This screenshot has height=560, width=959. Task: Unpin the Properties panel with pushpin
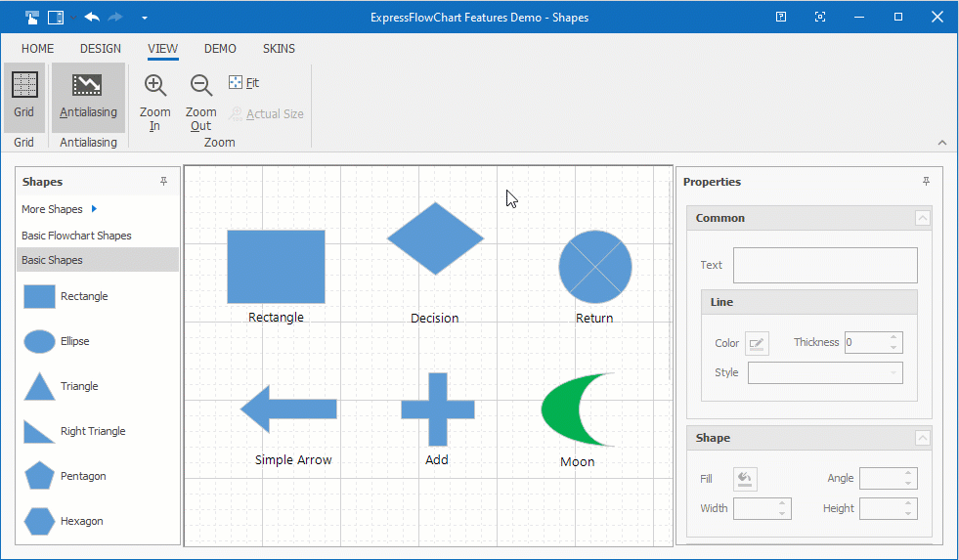(926, 182)
